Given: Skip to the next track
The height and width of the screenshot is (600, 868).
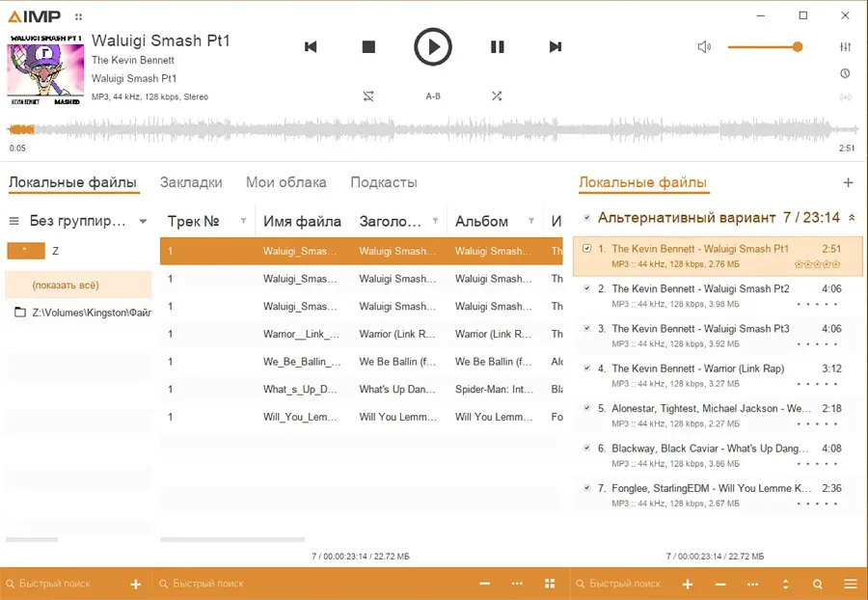Looking at the screenshot, I should [556, 46].
